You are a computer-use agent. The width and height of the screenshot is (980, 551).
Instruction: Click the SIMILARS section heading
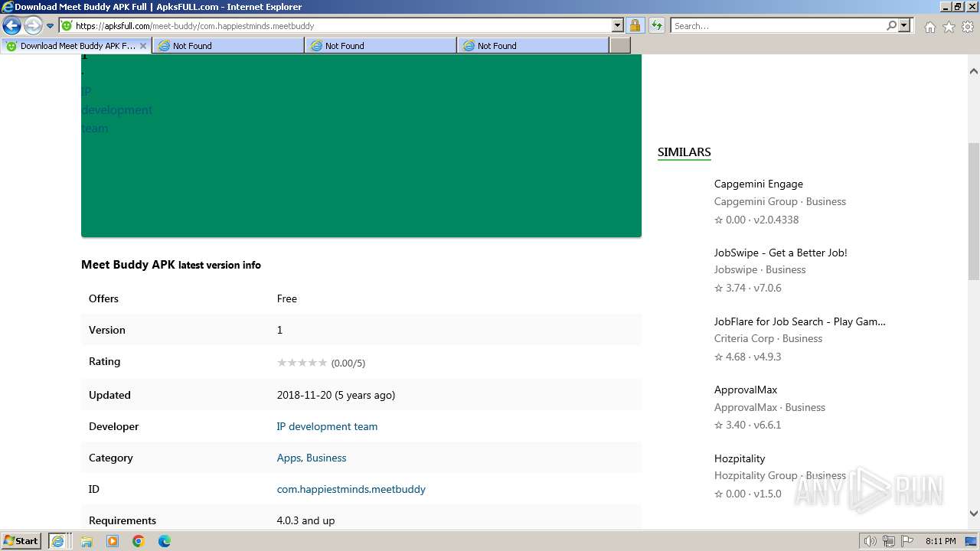click(684, 152)
